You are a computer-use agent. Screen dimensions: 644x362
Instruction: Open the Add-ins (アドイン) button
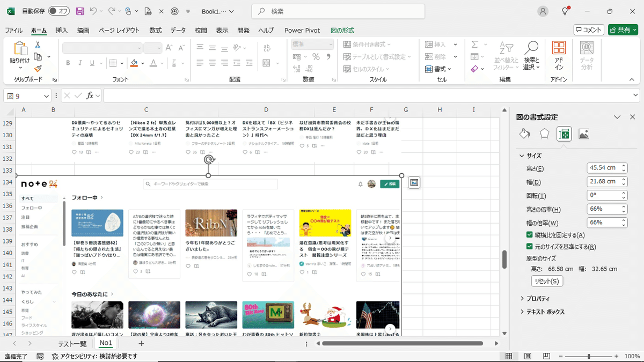click(559, 56)
